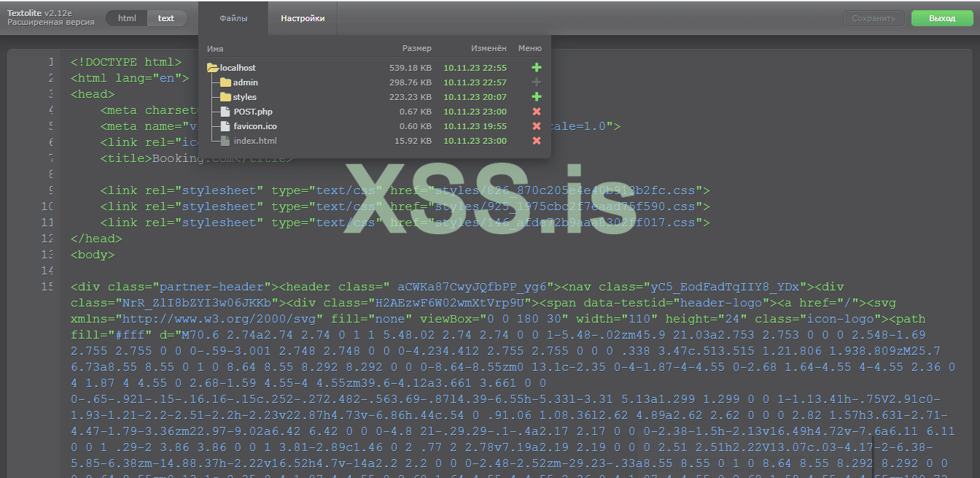Open the Настройки tab
980x478 pixels.
tap(302, 18)
